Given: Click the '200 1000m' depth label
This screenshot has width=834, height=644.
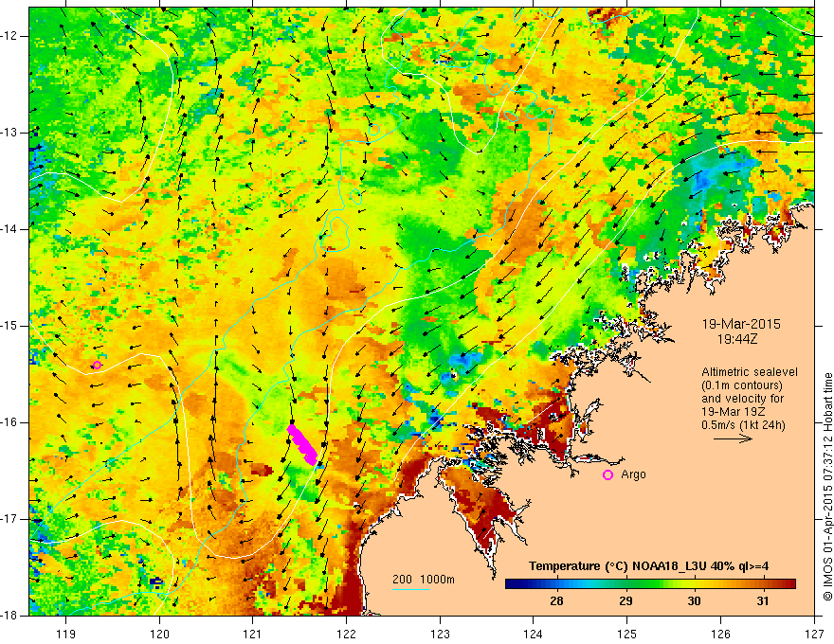Looking at the screenshot, I should pyautogui.click(x=424, y=580).
